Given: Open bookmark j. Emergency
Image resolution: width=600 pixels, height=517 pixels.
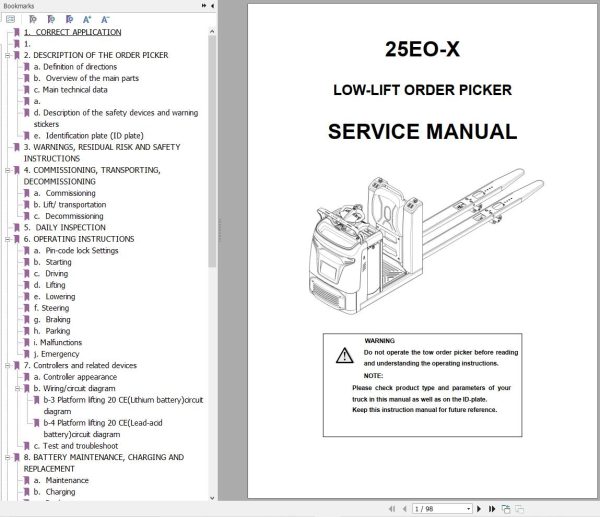Looking at the screenshot, I should coord(57,354).
